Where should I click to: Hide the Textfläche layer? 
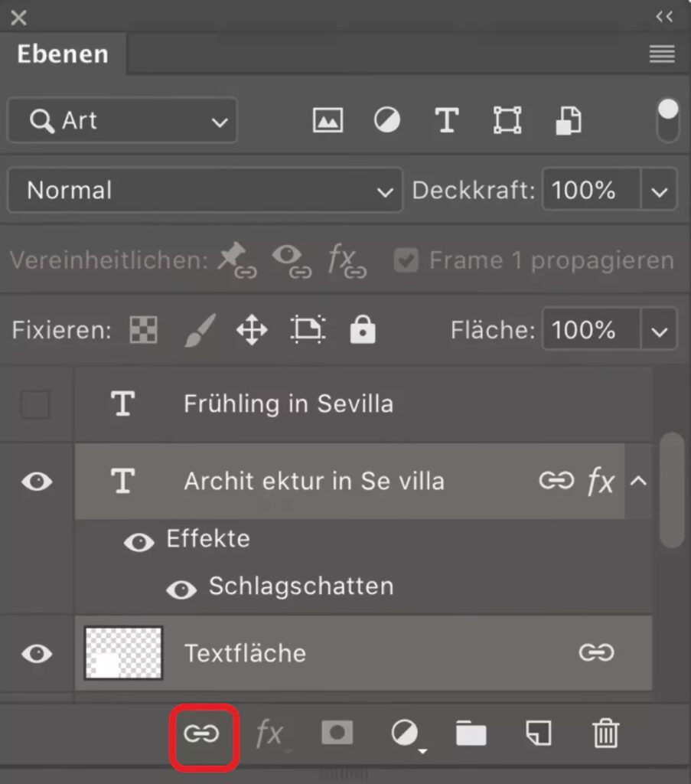(36, 654)
